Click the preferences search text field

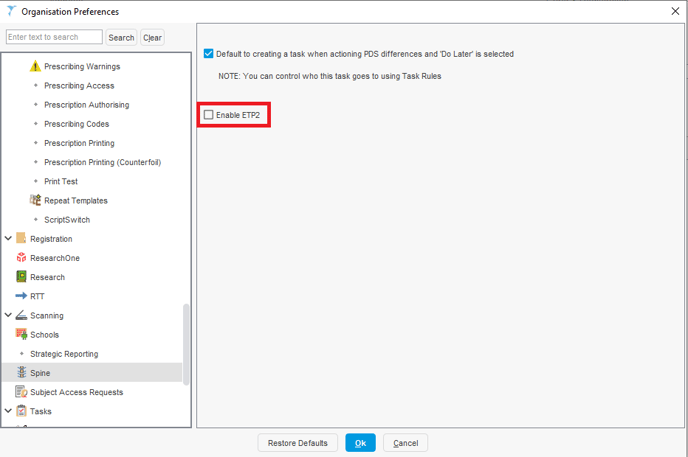(54, 37)
